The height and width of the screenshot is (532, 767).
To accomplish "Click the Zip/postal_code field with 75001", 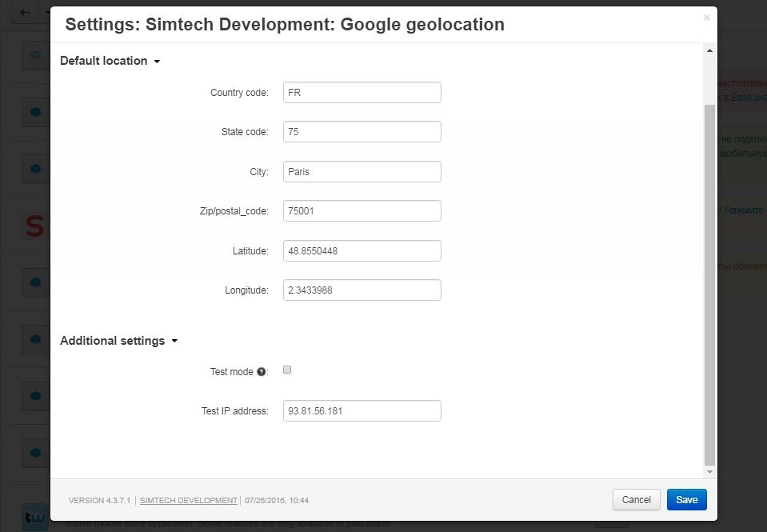I will pos(362,211).
